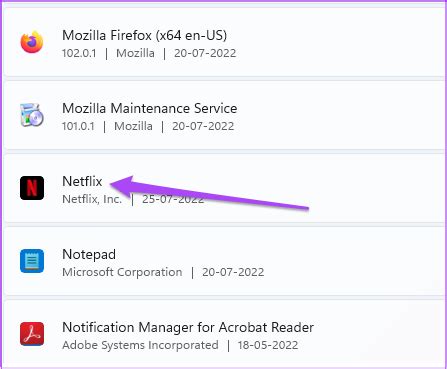Click Maintenance Service version 101.0.1
447x369 pixels.
pos(78,126)
